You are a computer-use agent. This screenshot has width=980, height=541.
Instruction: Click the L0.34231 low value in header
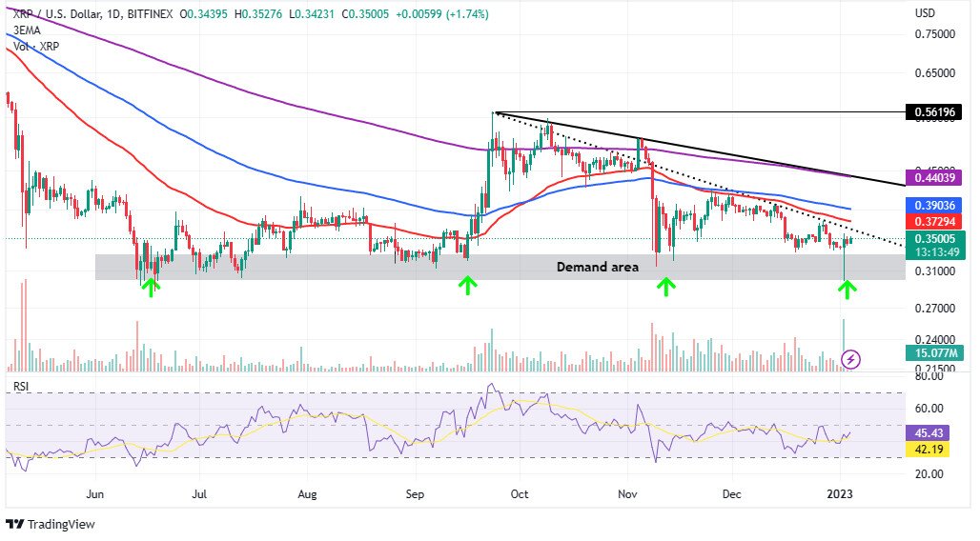click(311, 13)
